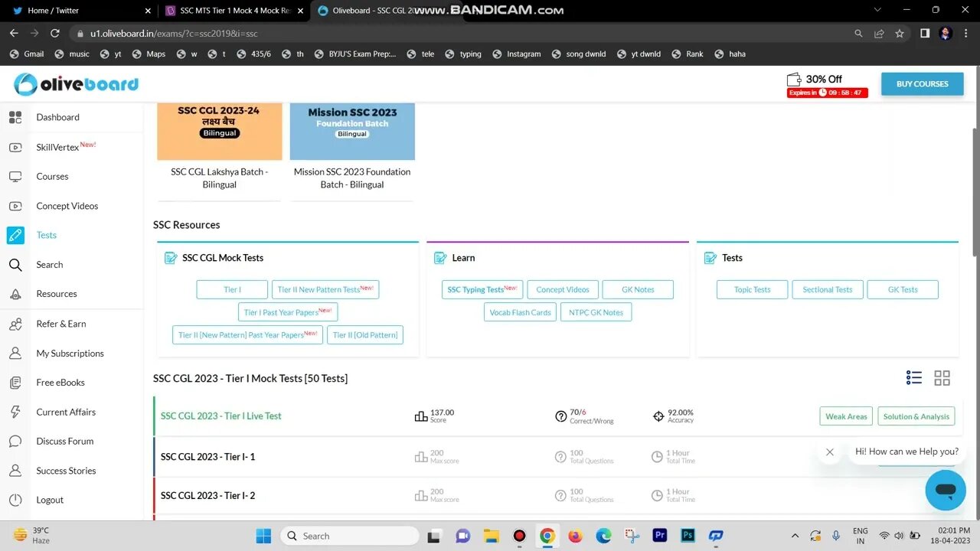Open the Dashboard sidebar icon
The image size is (980, 551).
click(x=15, y=117)
